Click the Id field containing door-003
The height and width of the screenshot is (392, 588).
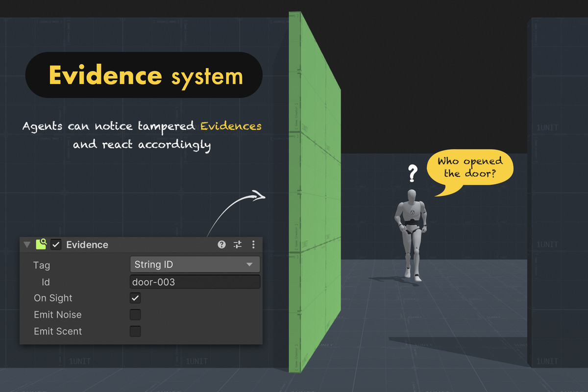pyautogui.click(x=195, y=282)
